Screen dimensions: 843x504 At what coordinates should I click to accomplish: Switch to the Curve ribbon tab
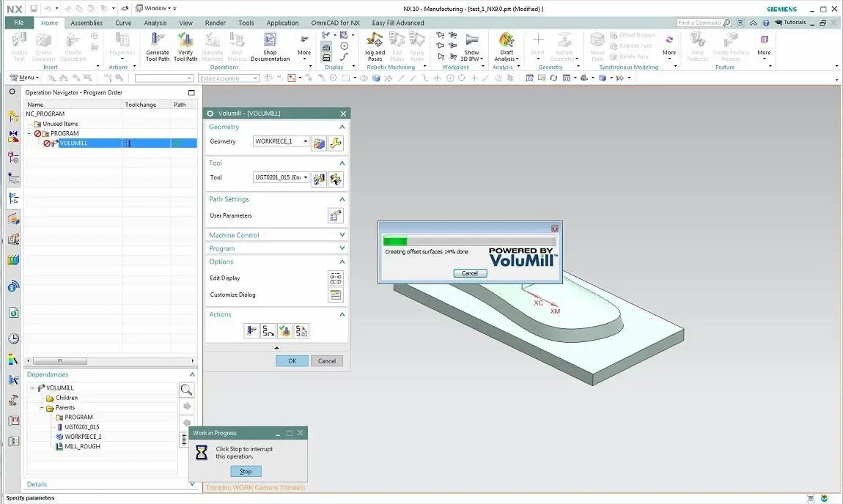click(123, 23)
